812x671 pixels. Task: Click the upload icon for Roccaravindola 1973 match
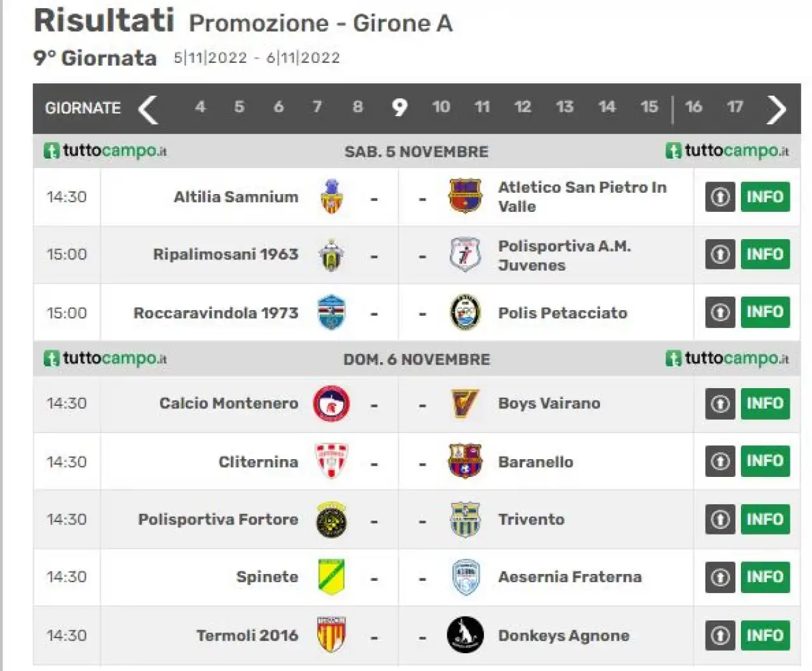[720, 312]
